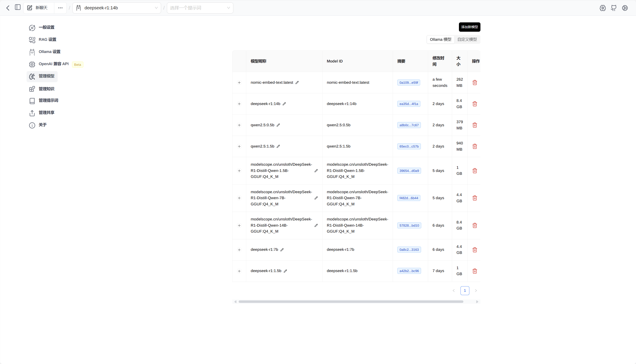The height and width of the screenshot is (364, 636).
Task: Toggle sidebar panel icon
Action: pos(18,8)
